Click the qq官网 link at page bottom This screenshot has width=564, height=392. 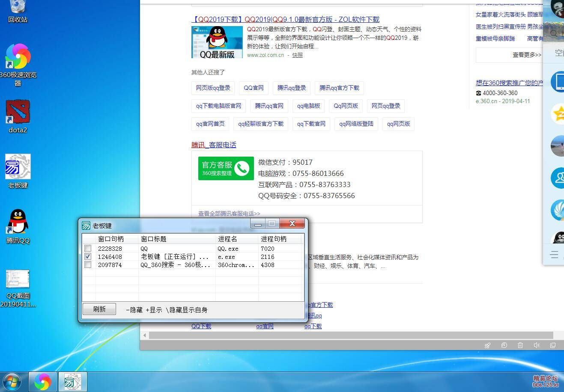click(265, 326)
